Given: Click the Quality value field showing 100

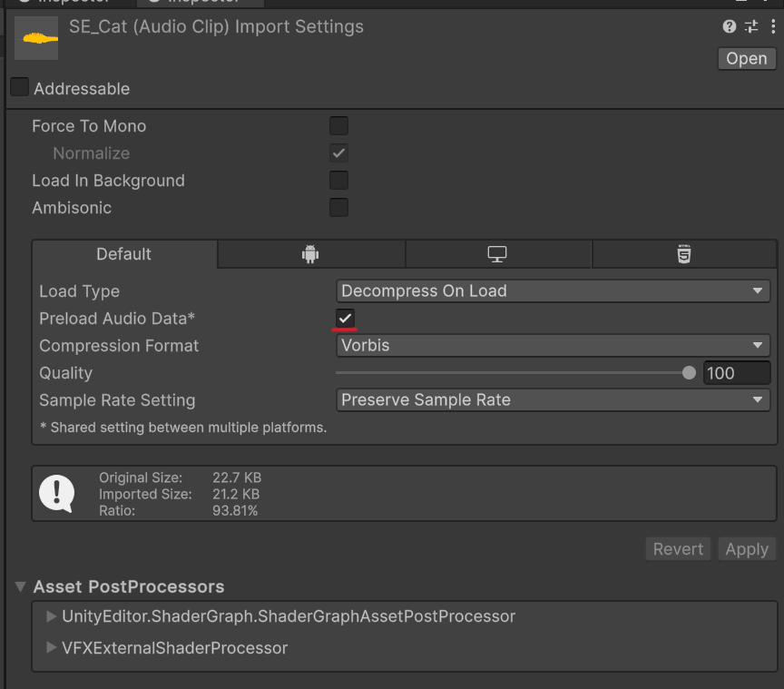Looking at the screenshot, I should tap(737, 373).
